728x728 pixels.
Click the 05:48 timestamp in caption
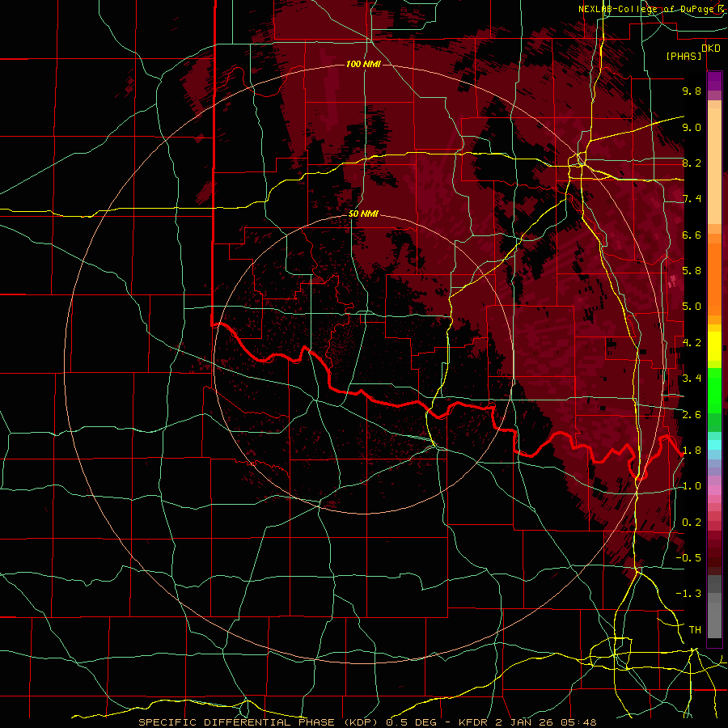pyautogui.click(x=578, y=722)
